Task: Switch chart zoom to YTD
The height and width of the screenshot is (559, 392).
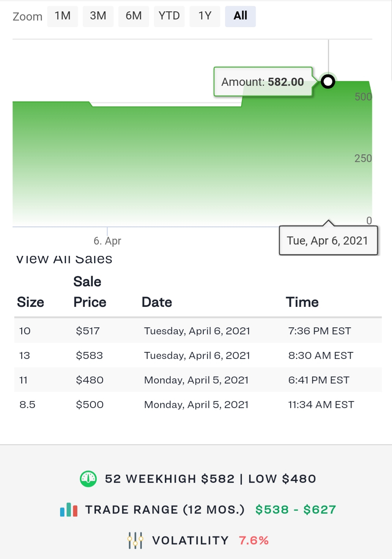Action: [169, 16]
